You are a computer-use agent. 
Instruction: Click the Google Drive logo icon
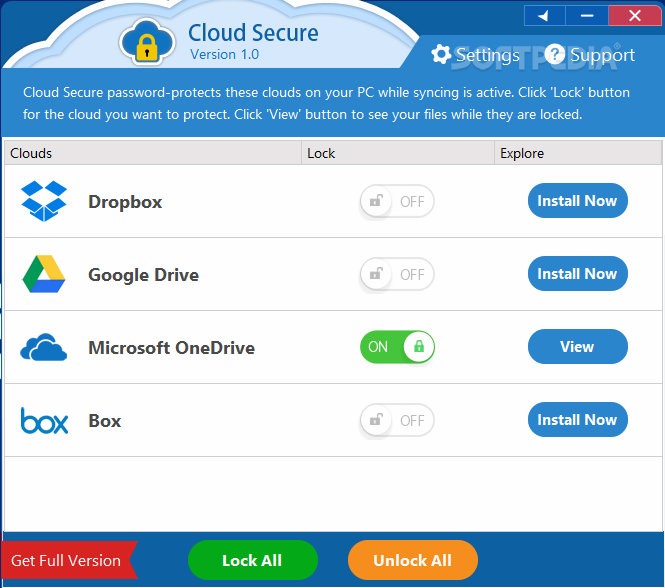[x=44, y=274]
